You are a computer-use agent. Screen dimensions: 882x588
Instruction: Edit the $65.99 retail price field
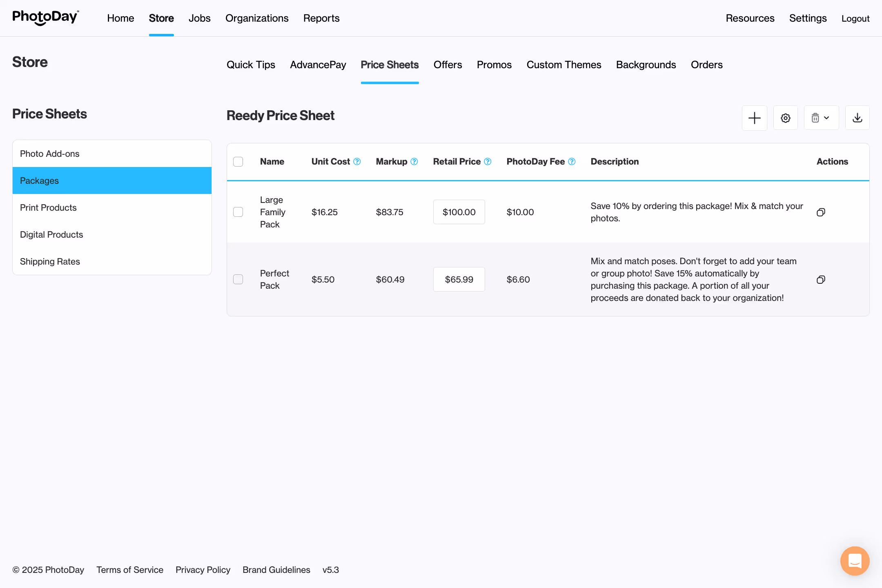click(459, 279)
